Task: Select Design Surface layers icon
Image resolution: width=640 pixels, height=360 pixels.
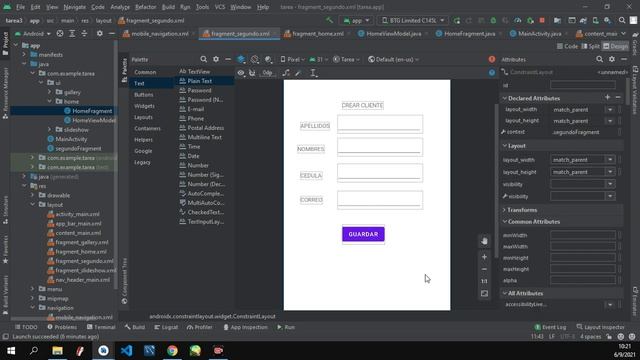Action: coord(241,60)
